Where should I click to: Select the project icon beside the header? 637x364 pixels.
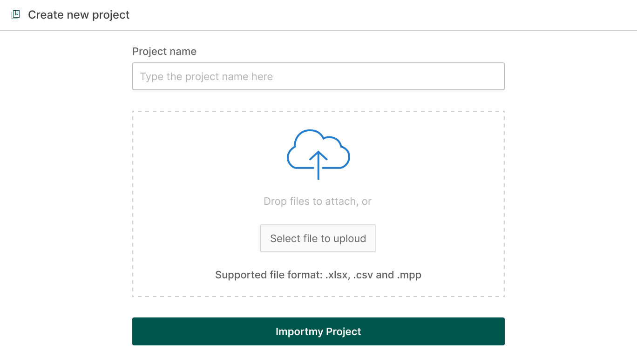(16, 14)
